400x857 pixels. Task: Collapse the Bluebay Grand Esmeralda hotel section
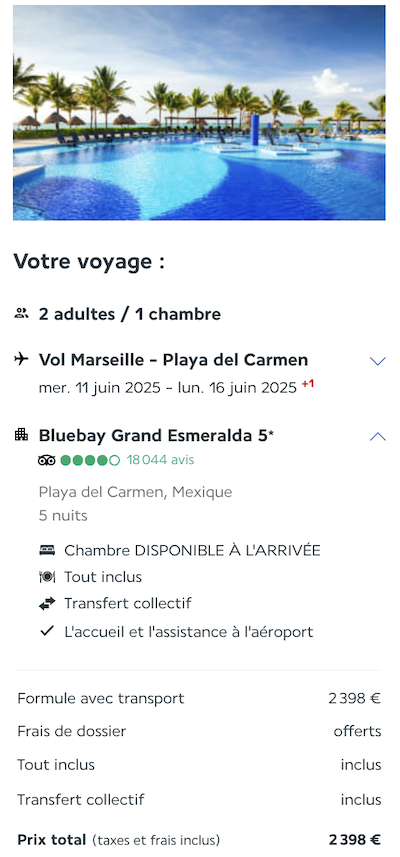coord(378,436)
